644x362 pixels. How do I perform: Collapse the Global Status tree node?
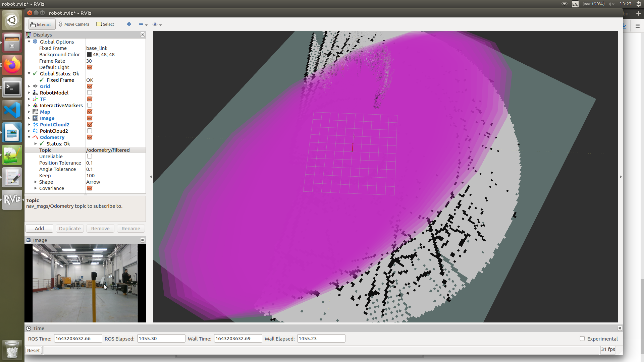[29, 73]
